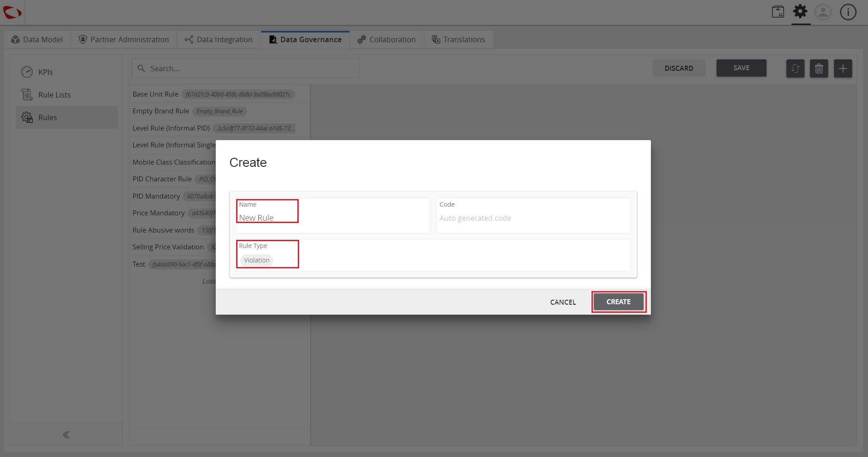
Task: Click the red application logo icon
Action: (12, 12)
